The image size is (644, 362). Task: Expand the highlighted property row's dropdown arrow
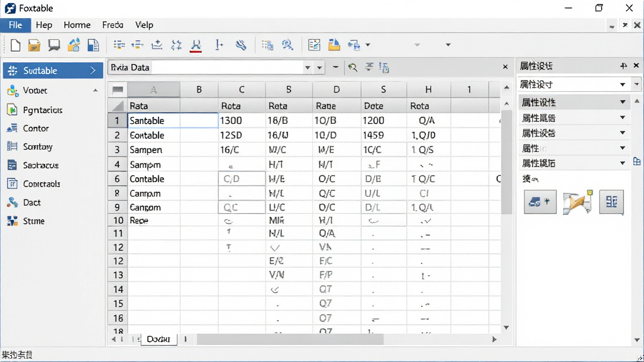point(623,102)
